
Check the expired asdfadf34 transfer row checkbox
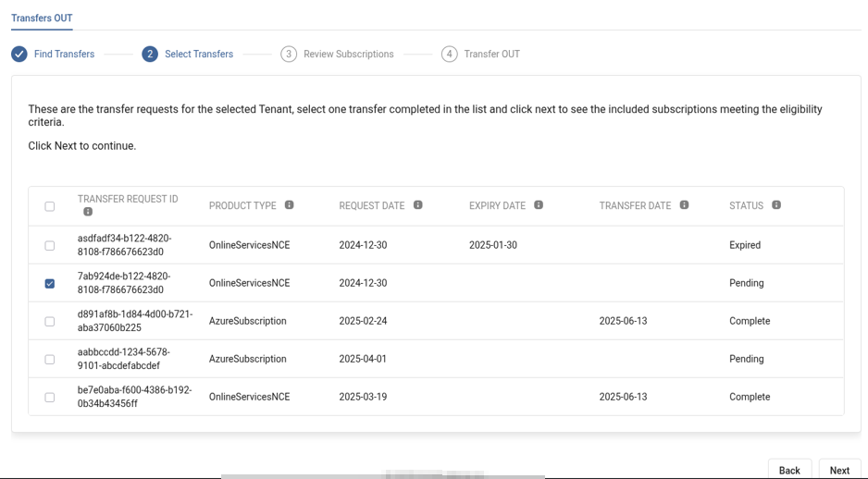point(50,246)
